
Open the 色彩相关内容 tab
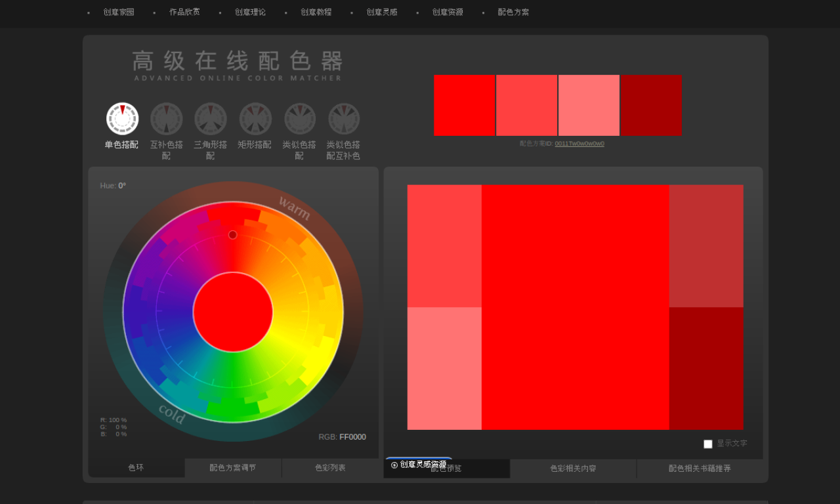point(573,469)
